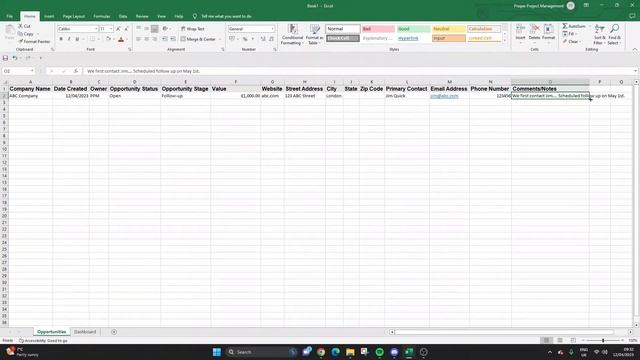
Task: Add a new sheet with plus icon
Action: tap(114, 332)
